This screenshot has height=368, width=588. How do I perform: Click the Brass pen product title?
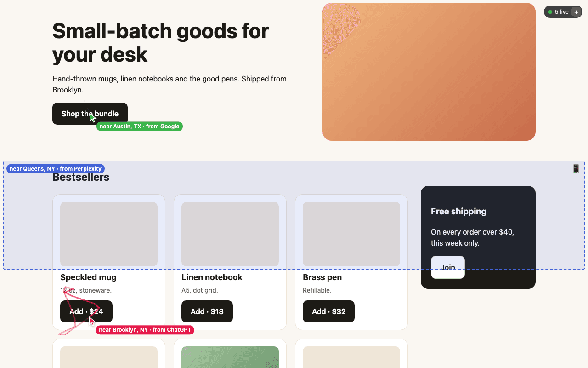pyautogui.click(x=322, y=277)
